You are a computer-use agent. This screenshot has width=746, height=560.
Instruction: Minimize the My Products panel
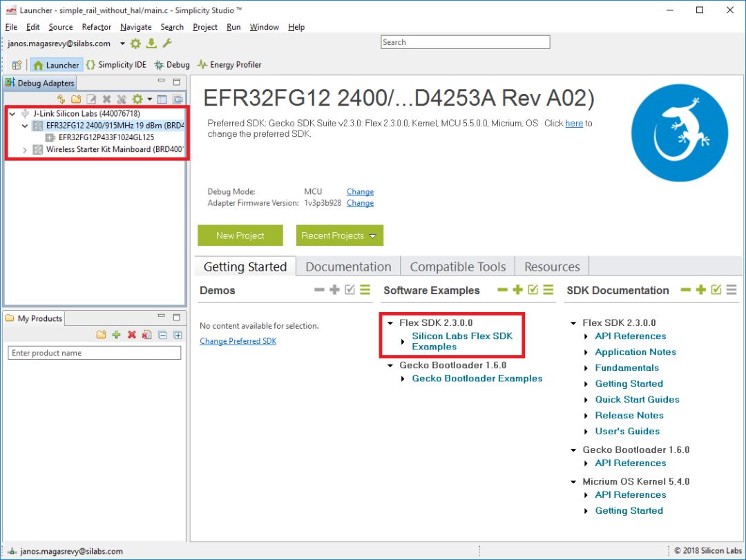pos(162,316)
